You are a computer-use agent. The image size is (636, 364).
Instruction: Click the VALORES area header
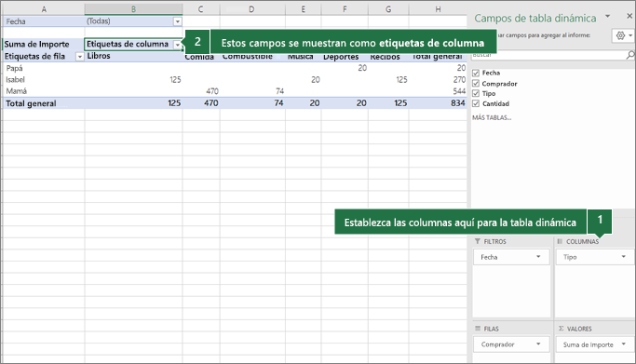579,329
